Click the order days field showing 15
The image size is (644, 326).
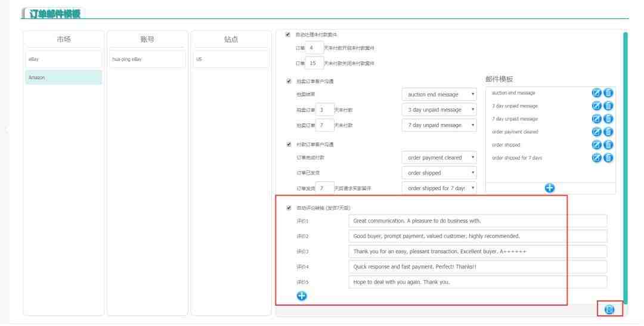314,63
